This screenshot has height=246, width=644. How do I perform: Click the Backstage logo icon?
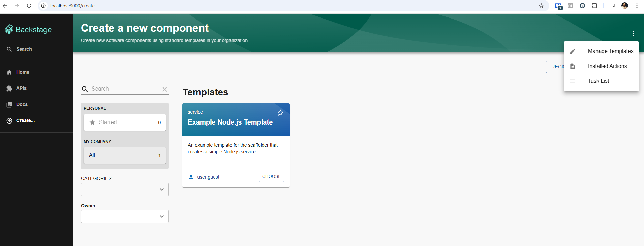pyautogui.click(x=9, y=29)
